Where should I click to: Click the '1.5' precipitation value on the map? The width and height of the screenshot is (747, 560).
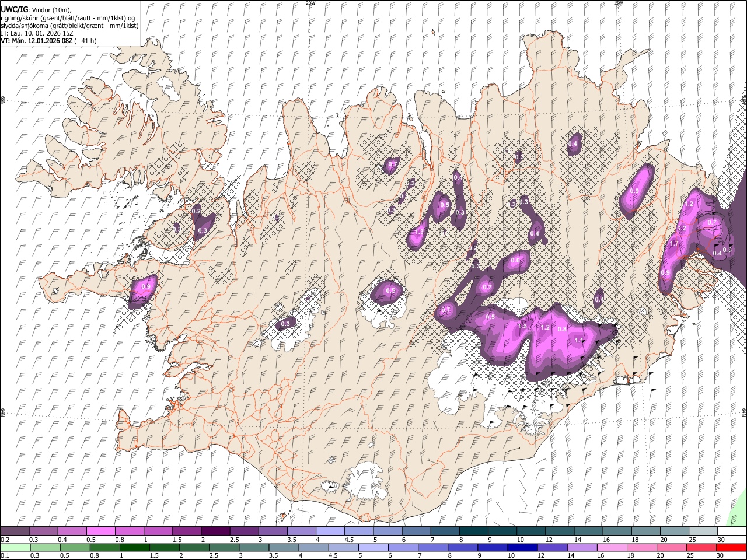(x=523, y=327)
